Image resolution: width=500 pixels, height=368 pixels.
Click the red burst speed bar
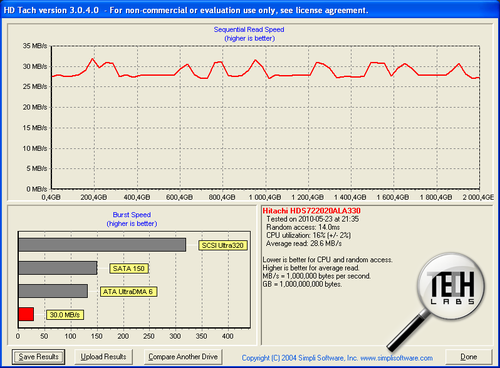click(26, 314)
